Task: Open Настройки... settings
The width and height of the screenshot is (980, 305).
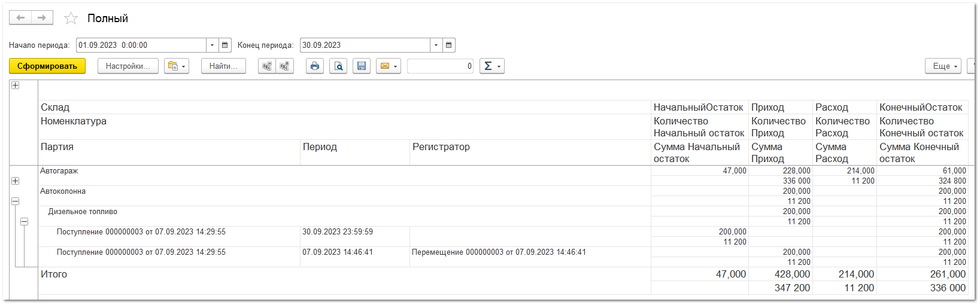Action: click(x=128, y=66)
